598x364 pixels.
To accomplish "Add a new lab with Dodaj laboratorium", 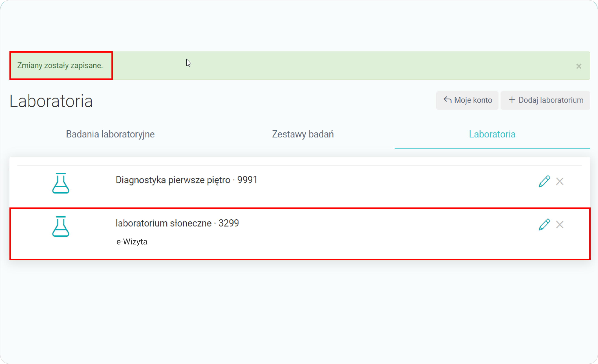I will tap(545, 100).
